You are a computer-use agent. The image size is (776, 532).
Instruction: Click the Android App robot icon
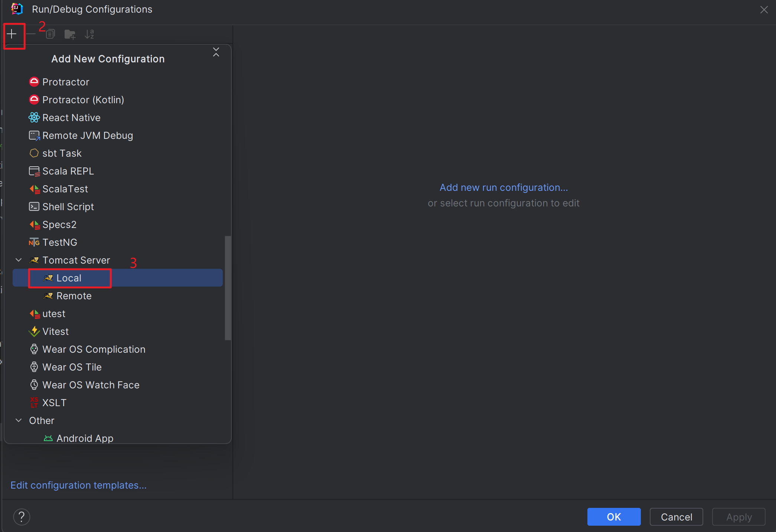pyautogui.click(x=48, y=438)
